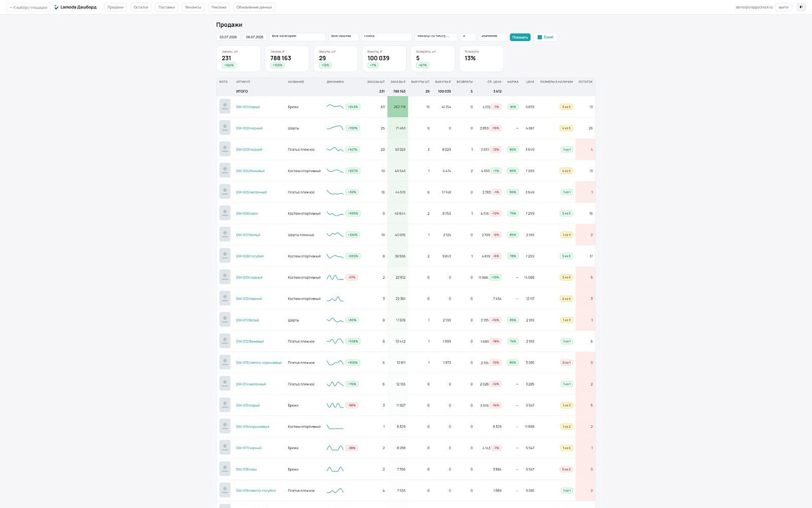812x508 pixels.
Task: Open end date field 09.07.2026
Action: click(255, 37)
